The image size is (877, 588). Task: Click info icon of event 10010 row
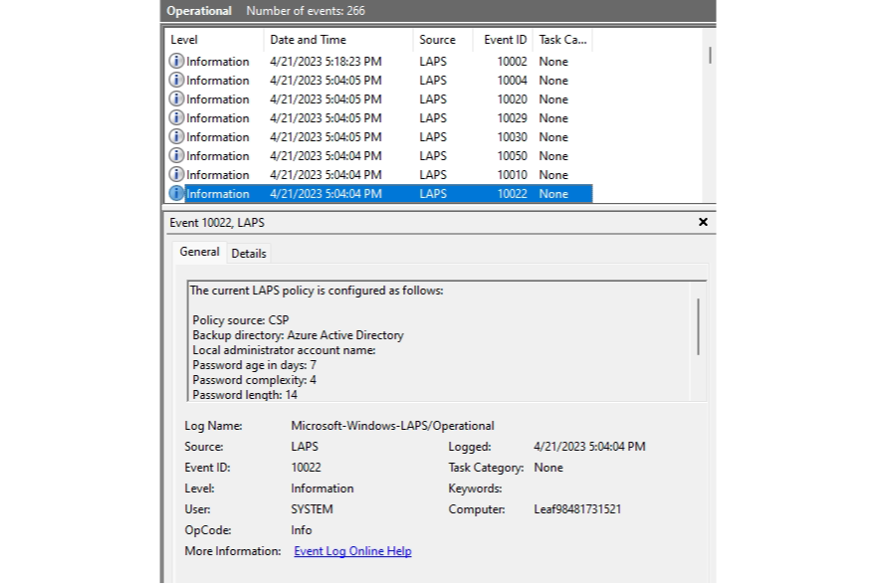pos(176,174)
